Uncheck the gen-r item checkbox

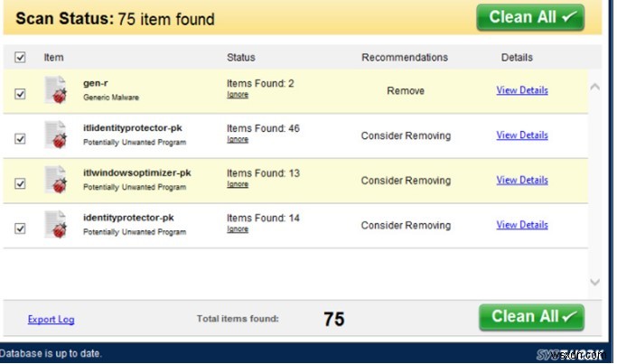click(x=21, y=93)
